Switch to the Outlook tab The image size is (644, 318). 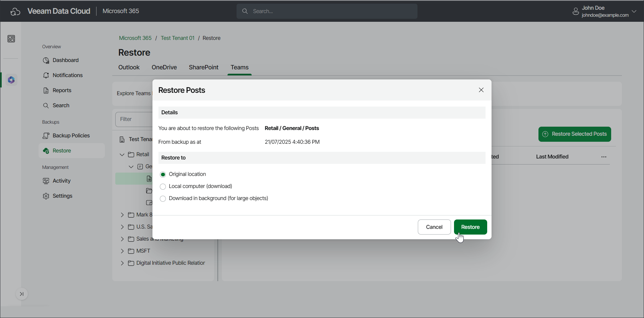pos(129,67)
